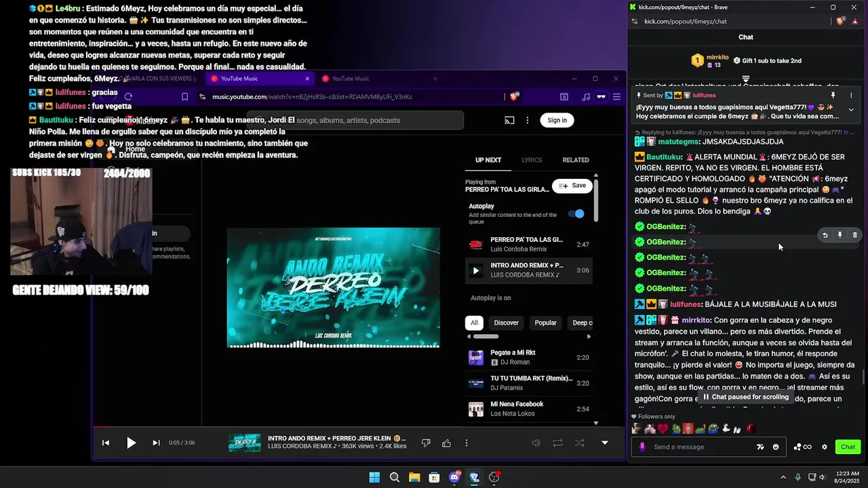The height and width of the screenshot is (488, 868).
Task: Expand the pinned message with the chevron
Action: pos(851,109)
